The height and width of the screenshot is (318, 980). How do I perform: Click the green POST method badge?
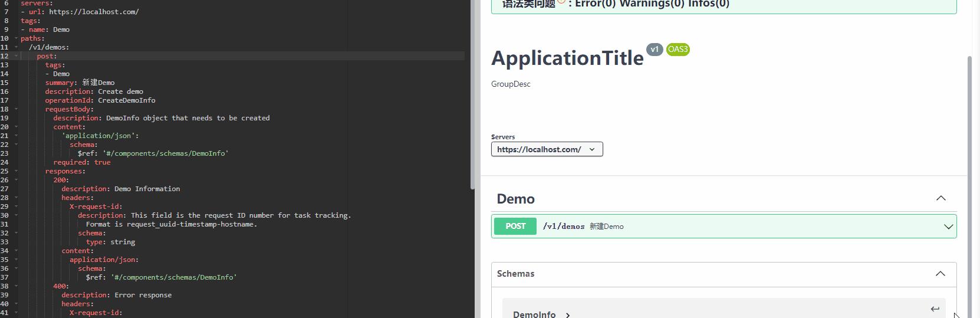tap(515, 226)
